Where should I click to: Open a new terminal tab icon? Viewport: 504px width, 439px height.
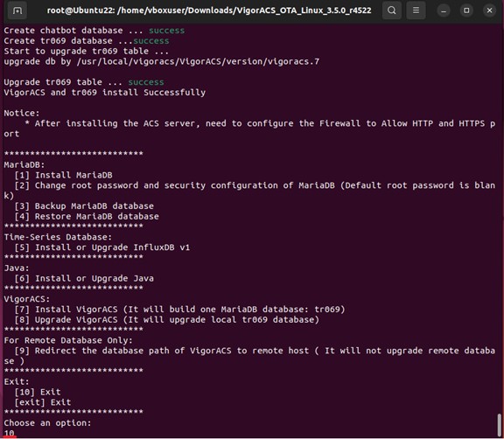(17, 10)
